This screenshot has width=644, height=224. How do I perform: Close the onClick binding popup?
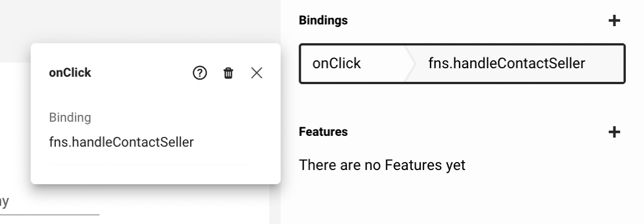(257, 73)
